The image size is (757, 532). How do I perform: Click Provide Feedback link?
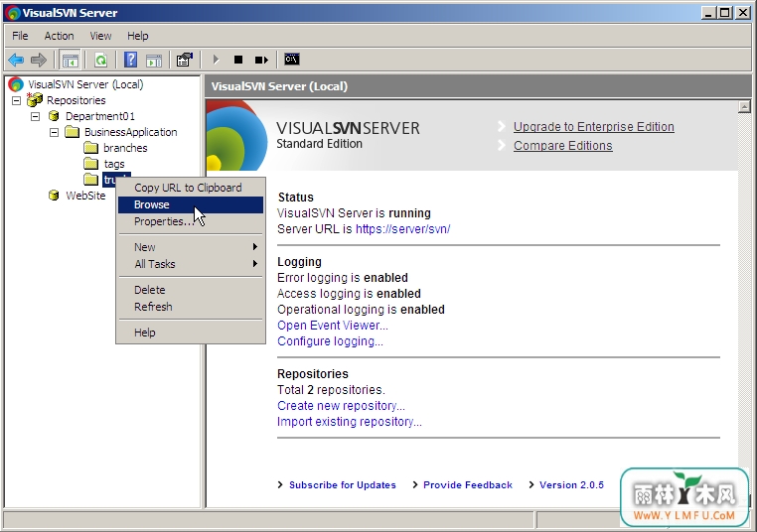click(468, 484)
